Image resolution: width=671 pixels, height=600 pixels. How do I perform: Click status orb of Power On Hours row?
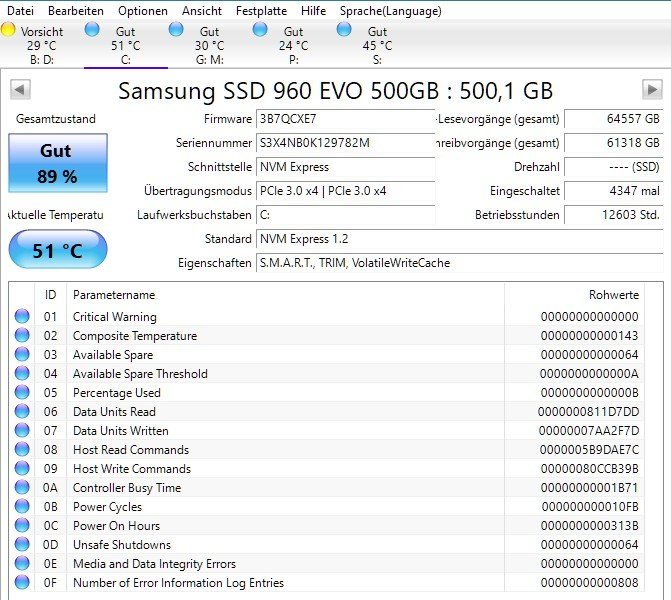[x=22, y=525]
